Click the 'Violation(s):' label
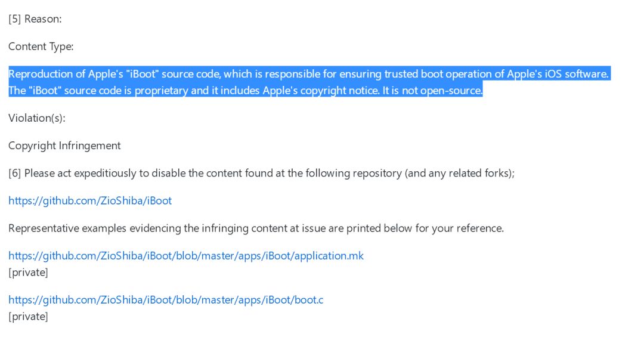Image resolution: width=644 pixels, height=337 pixels. tap(37, 118)
